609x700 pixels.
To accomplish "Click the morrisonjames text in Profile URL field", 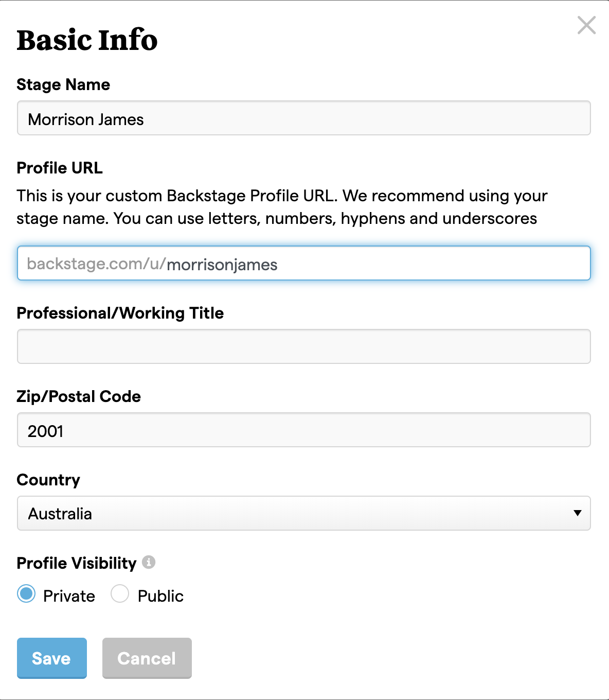I will pyautogui.click(x=222, y=265).
